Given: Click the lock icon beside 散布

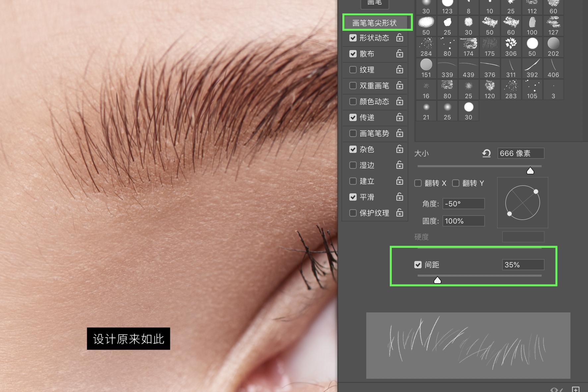Looking at the screenshot, I should [400, 53].
